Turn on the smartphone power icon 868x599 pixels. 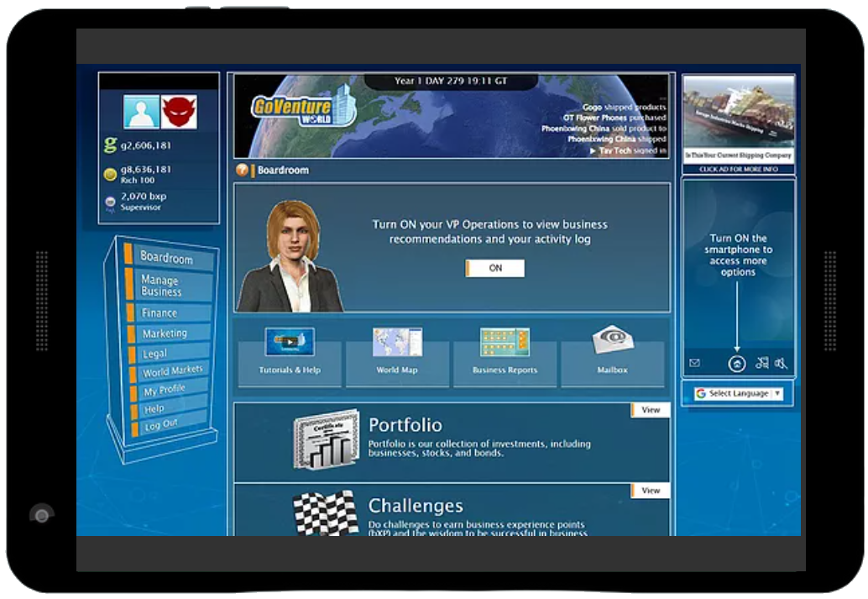737,364
